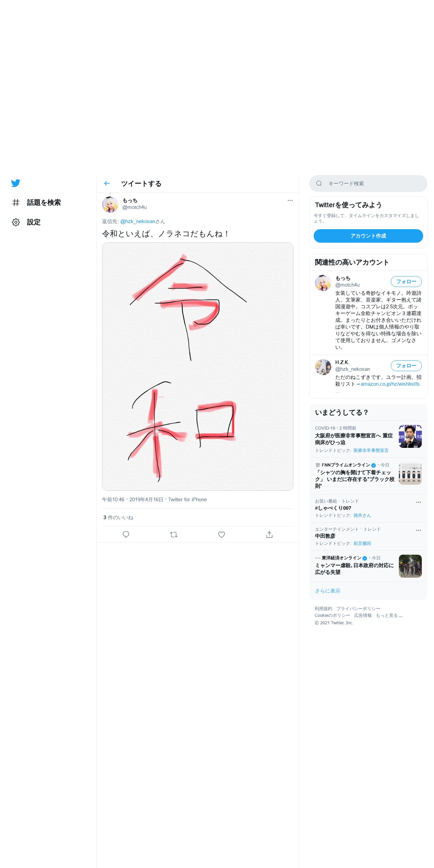Click さらに表示 to show more trends
The width and height of the screenshot is (434, 868).
pyautogui.click(x=328, y=591)
